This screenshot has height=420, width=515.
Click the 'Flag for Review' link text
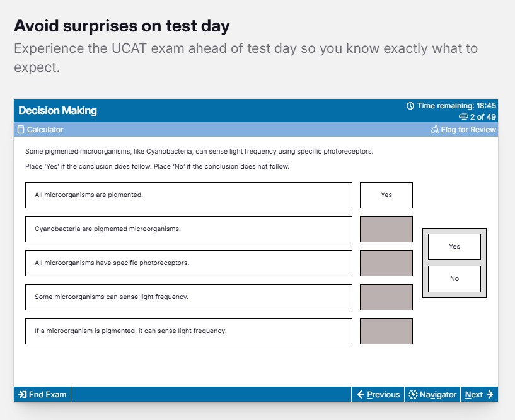tap(468, 130)
